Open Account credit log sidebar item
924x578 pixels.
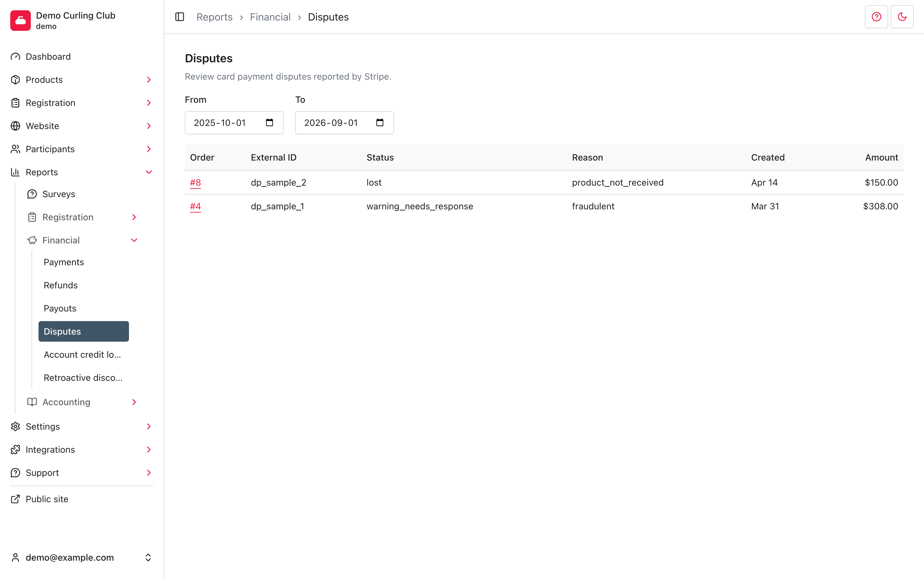click(84, 355)
